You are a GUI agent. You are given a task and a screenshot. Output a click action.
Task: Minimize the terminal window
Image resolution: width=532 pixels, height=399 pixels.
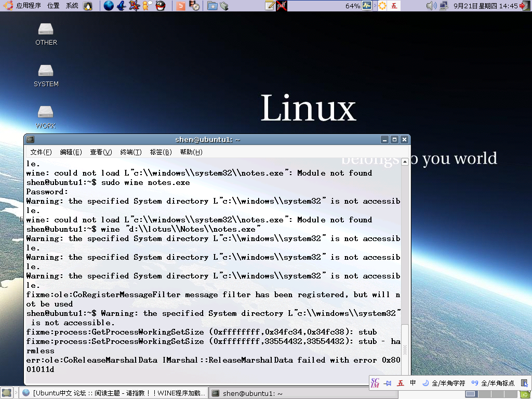pyautogui.click(x=384, y=139)
